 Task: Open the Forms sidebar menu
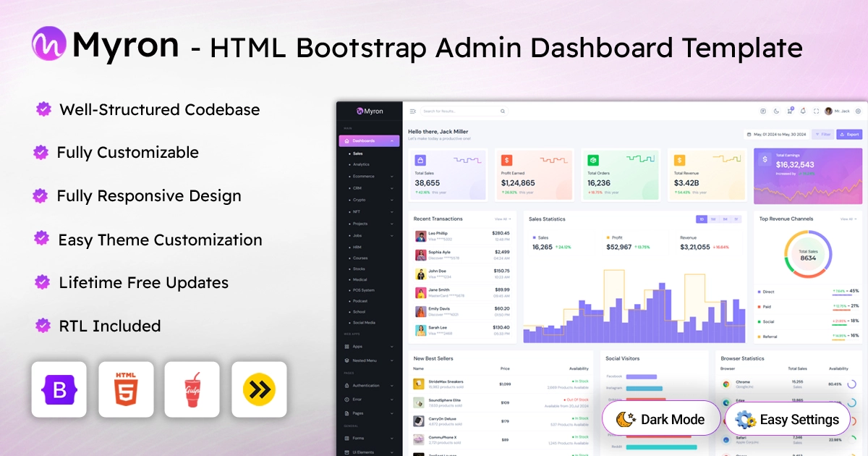[369, 438]
